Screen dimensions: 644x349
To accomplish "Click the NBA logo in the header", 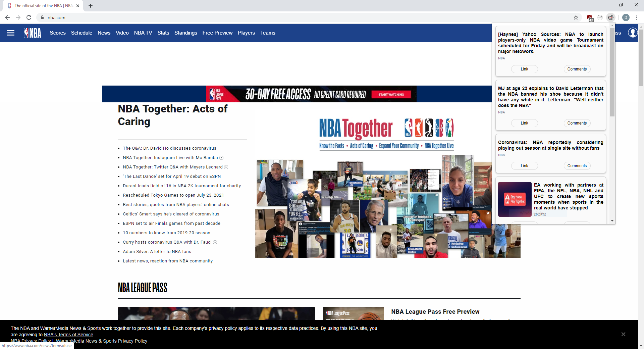I will point(33,33).
